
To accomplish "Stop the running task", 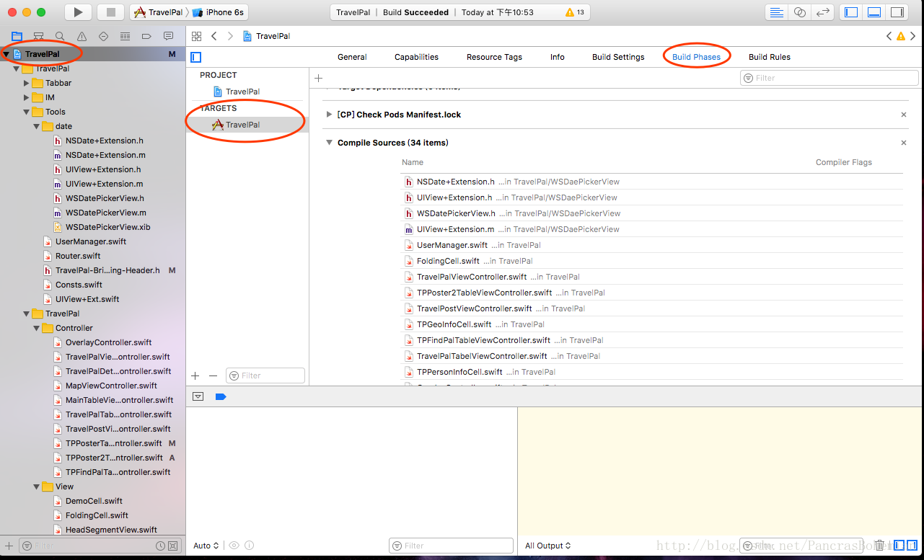I will coord(110,12).
